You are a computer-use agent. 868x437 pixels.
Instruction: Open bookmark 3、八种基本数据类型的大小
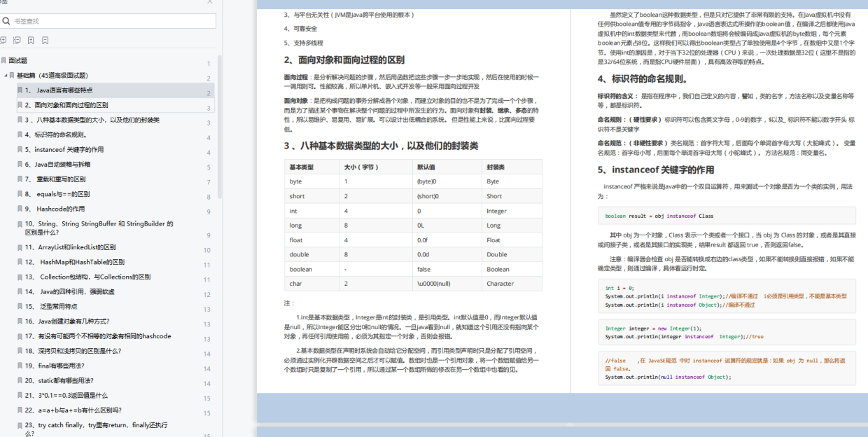92,120
